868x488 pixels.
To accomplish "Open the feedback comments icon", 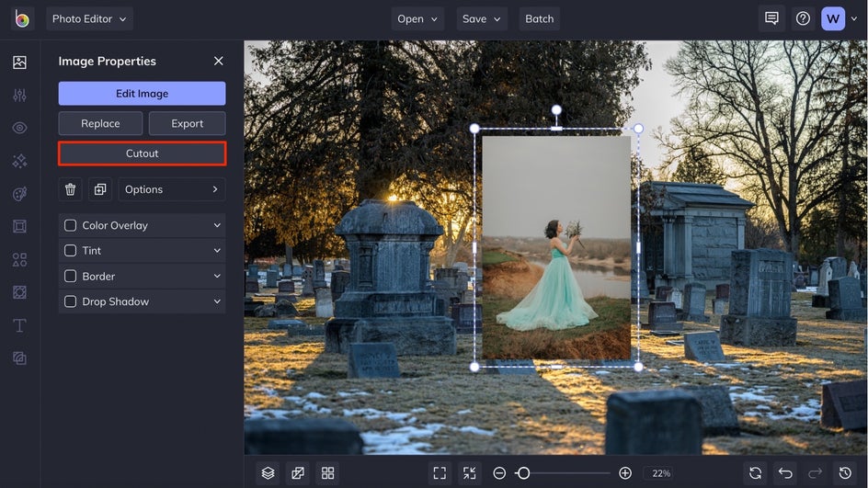I will (x=771, y=18).
